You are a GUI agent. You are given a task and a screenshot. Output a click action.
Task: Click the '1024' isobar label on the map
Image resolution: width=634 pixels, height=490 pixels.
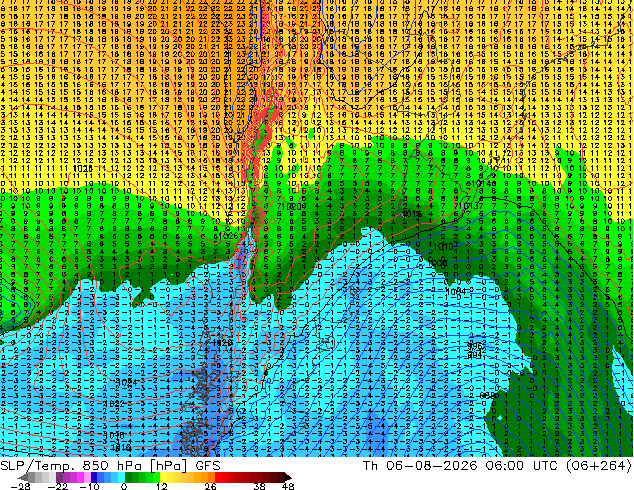pos(127,382)
